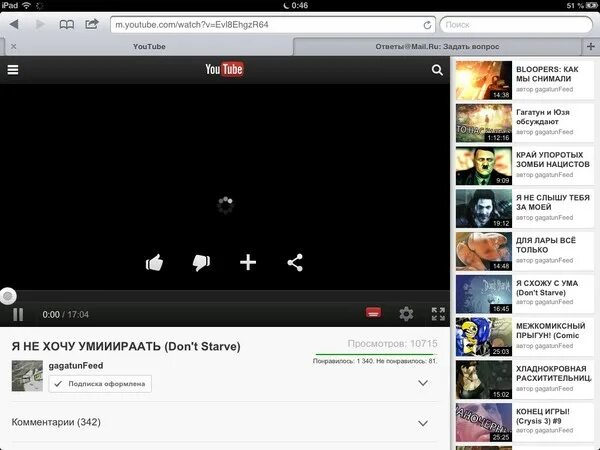Toggle the Подписка оформлена subscription button
600x450 pixels.
(100, 384)
